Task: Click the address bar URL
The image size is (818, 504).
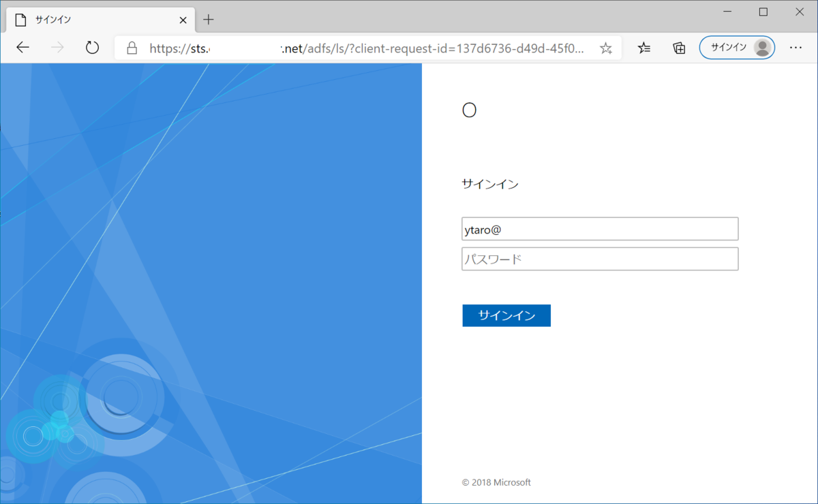Action: click(367, 48)
